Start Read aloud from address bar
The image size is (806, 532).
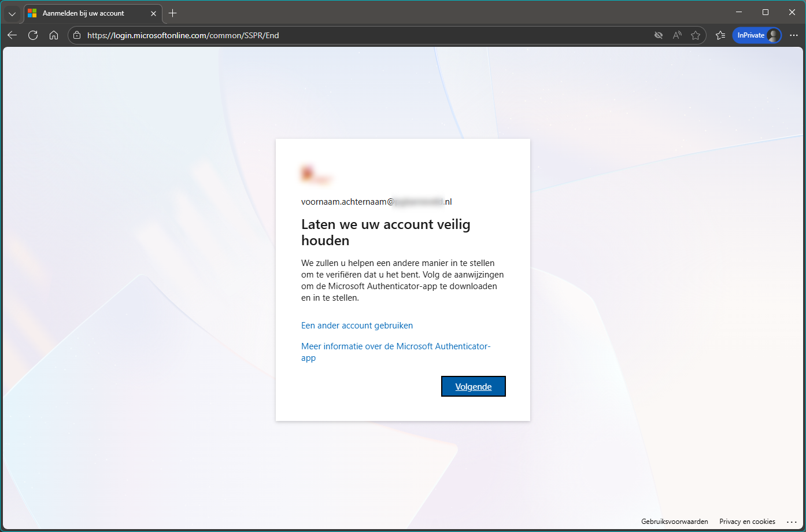(x=676, y=35)
